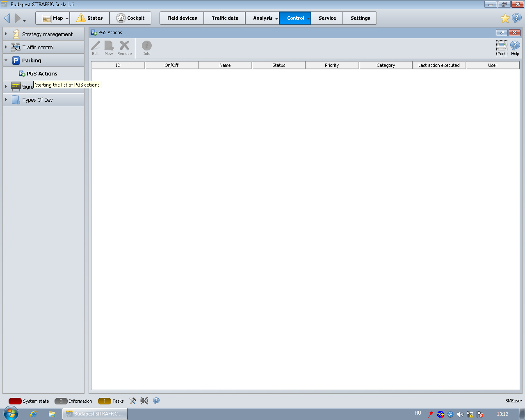Image resolution: width=525 pixels, height=420 pixels.
Task: Create a New PGS action
Action: [109, 48]
